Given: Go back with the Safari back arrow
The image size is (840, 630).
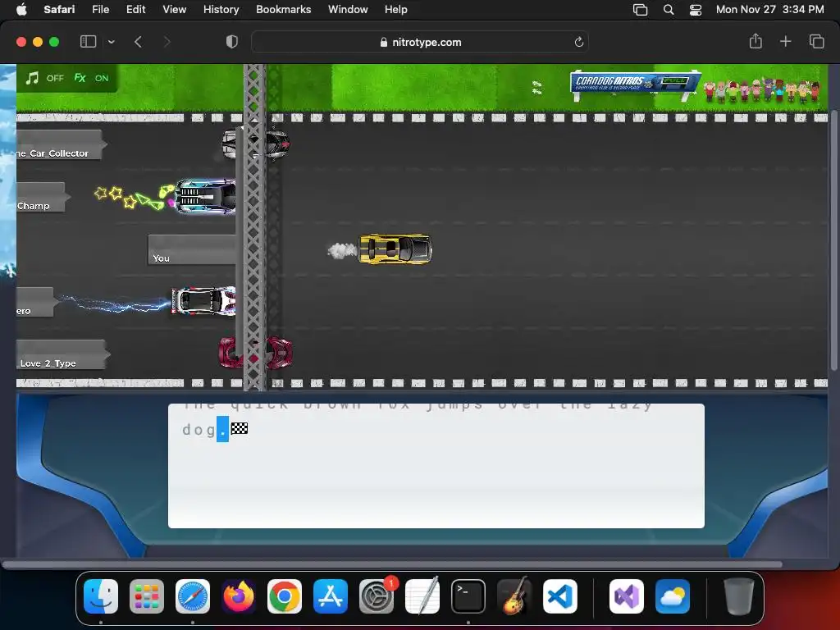Looking at the screenshot, I should tap(138, 42).
